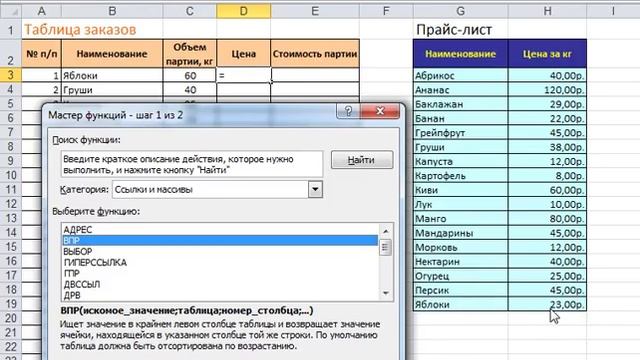Select column H header
The width and height of the screenshot is (640, 360).
547,11
